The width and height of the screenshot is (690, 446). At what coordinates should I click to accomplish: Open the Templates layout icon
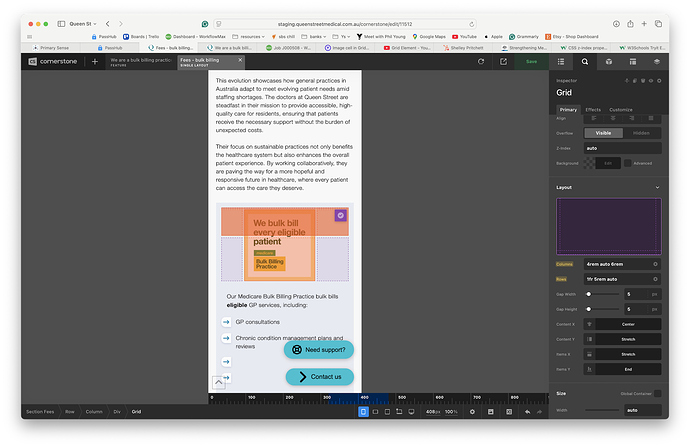(x=632, y=61)
